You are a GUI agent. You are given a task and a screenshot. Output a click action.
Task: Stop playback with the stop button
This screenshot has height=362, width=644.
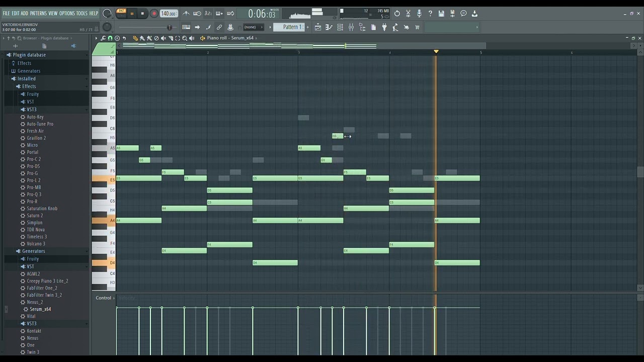pyautogui.click(x=142, y=14)
